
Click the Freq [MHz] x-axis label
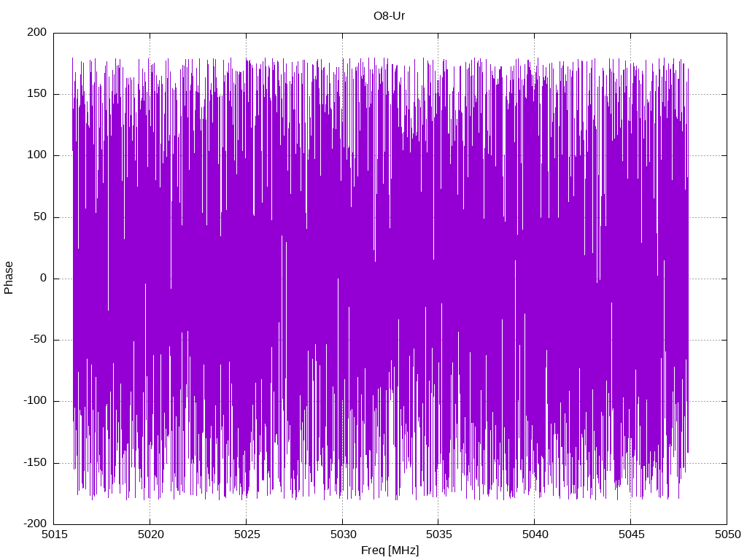pyautogui.click(x=390, y=550)
